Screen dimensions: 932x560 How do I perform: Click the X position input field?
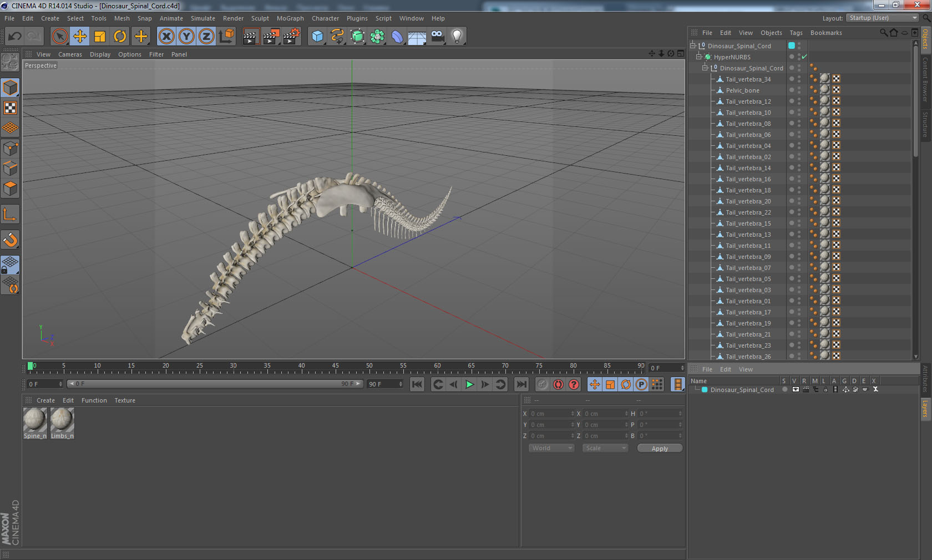pyautogui.click(x=551, y=414)
